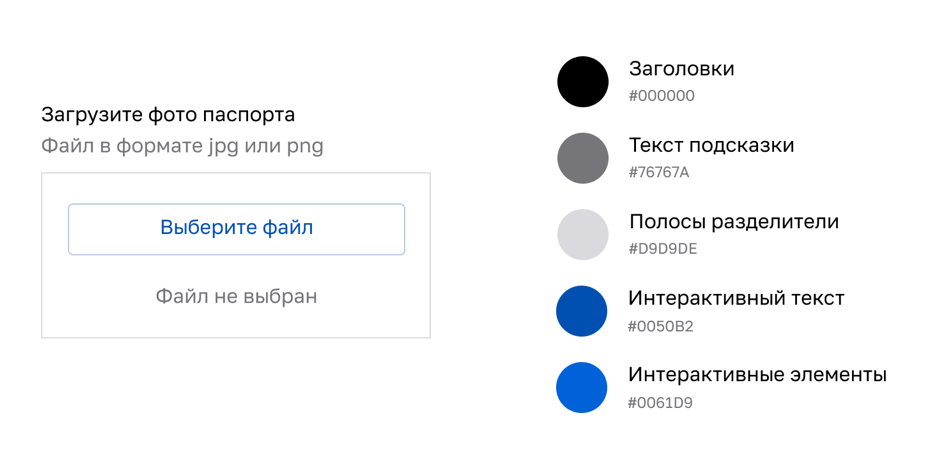This screenshot has width=939, height=452.
Task: Click the #0061D9 hex code
Action: pyautogui.click(x=660, y=403)
